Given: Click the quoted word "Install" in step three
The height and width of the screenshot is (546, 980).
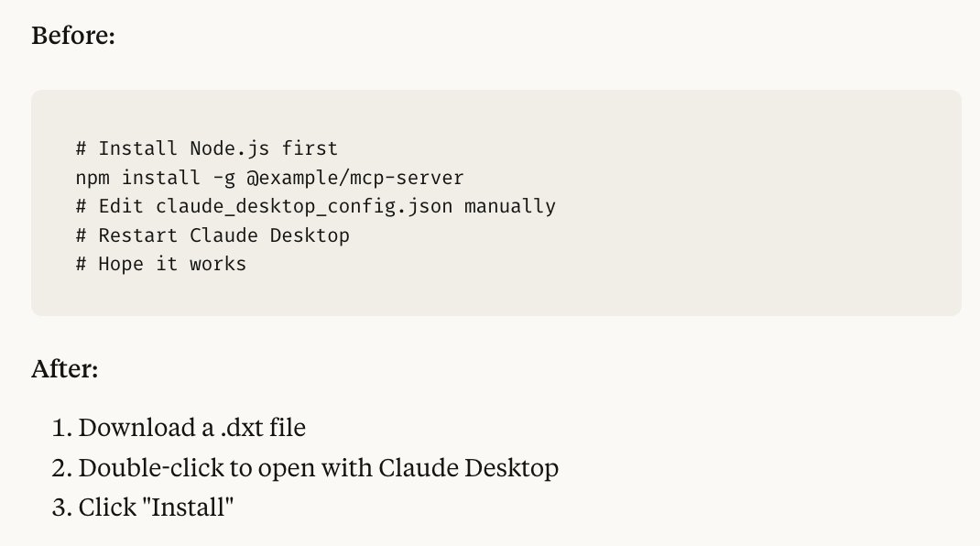Looking at the screenshot, I should tap(188, 508).
